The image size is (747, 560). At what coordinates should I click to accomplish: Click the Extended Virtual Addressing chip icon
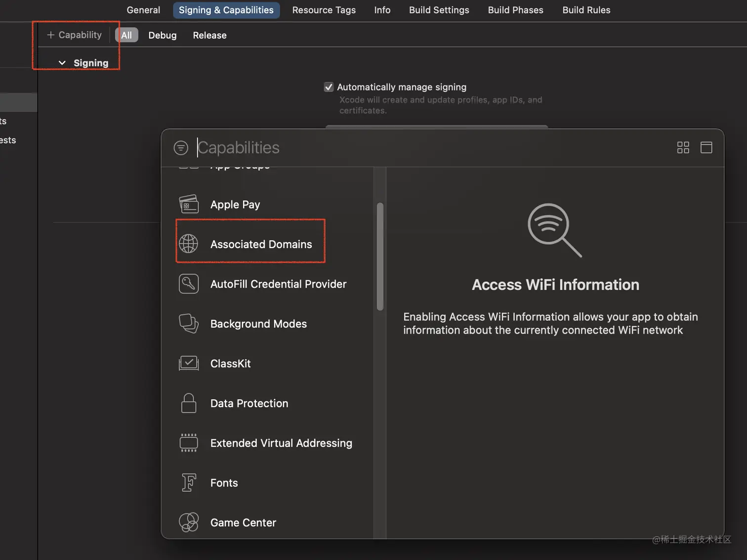pos(189,443)
